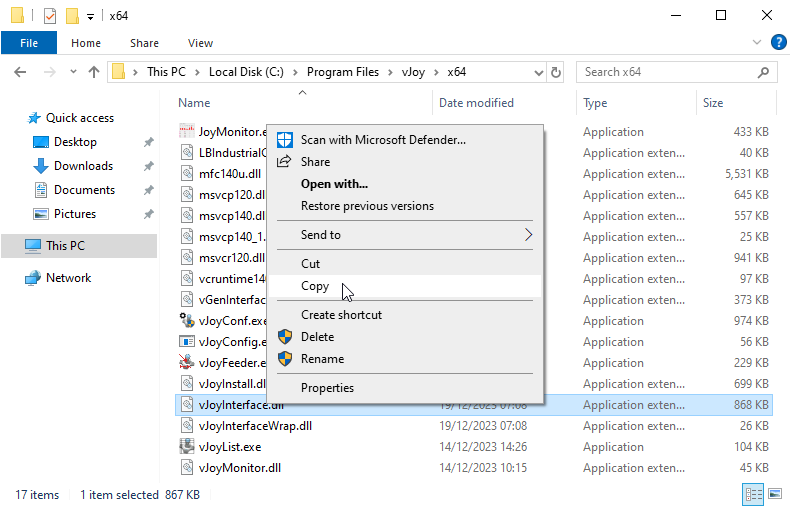This screenshot has height=507, width=791.
Task: Click the Documents icon in sidebar
Action: click(x=41, y=190)
